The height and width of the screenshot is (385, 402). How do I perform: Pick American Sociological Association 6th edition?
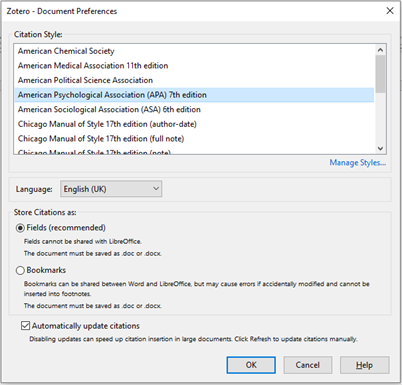coord(194,110)
